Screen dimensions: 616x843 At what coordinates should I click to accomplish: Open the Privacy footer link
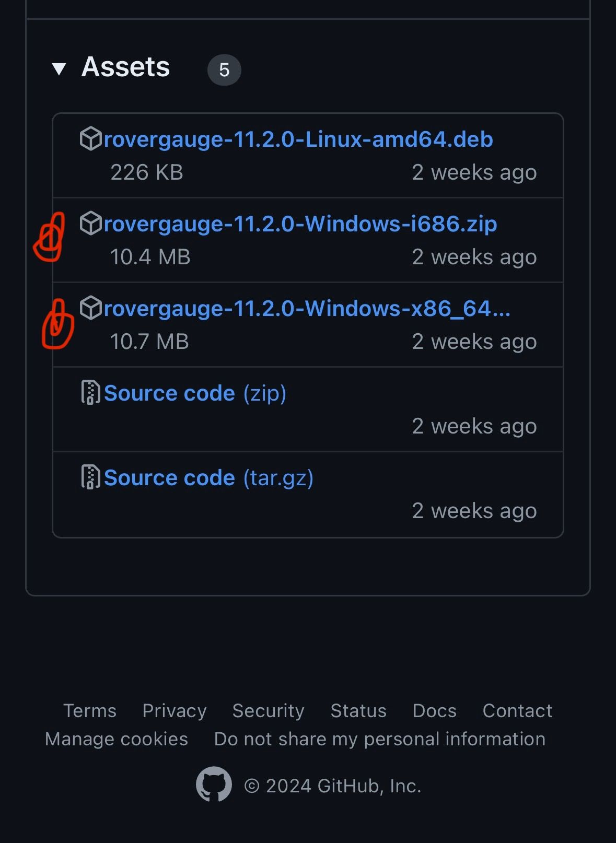click(175, 711)
